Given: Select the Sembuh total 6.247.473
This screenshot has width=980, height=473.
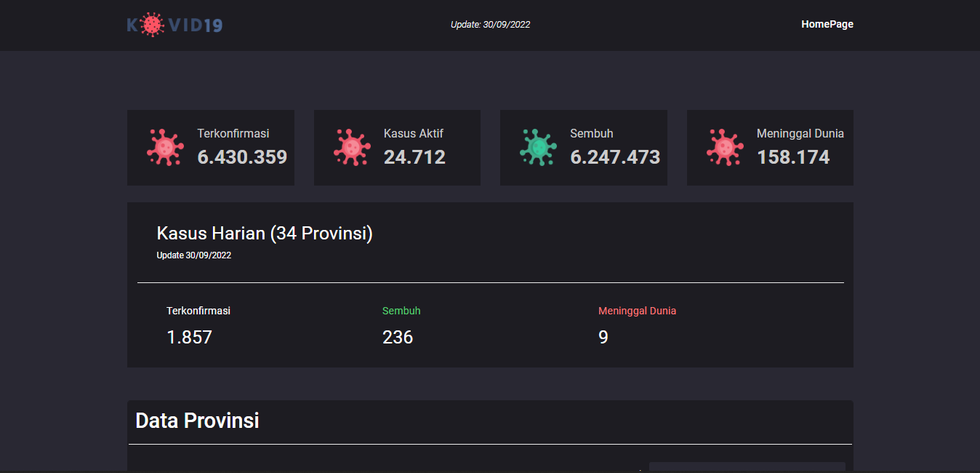Looking at the screenshot, I should tap(615, 157).
